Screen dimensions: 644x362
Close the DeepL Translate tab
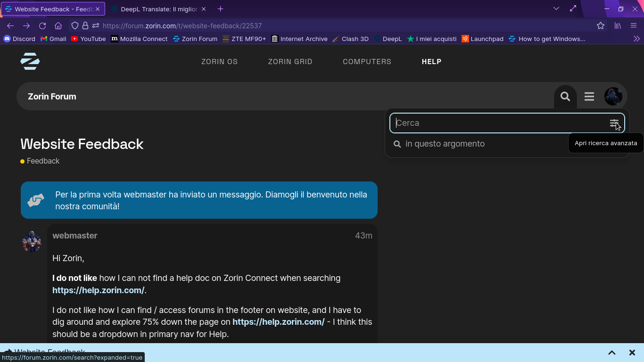coord(204,9)
